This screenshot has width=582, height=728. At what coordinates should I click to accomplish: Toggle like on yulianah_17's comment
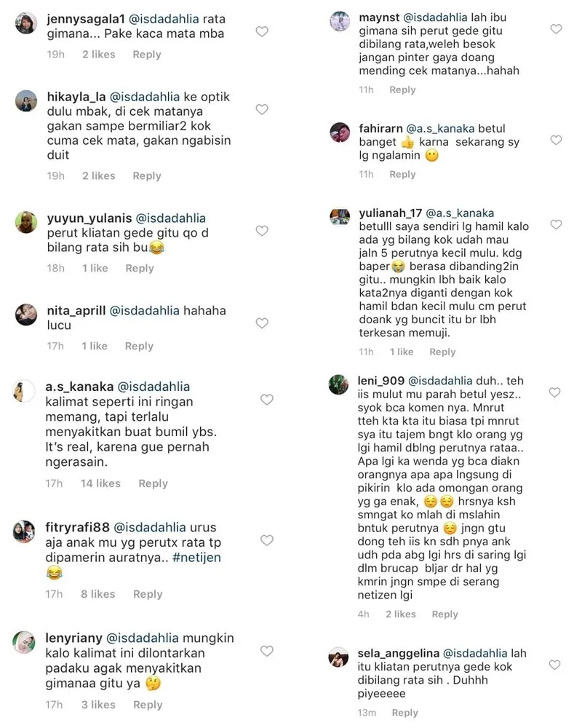point(556,225)
